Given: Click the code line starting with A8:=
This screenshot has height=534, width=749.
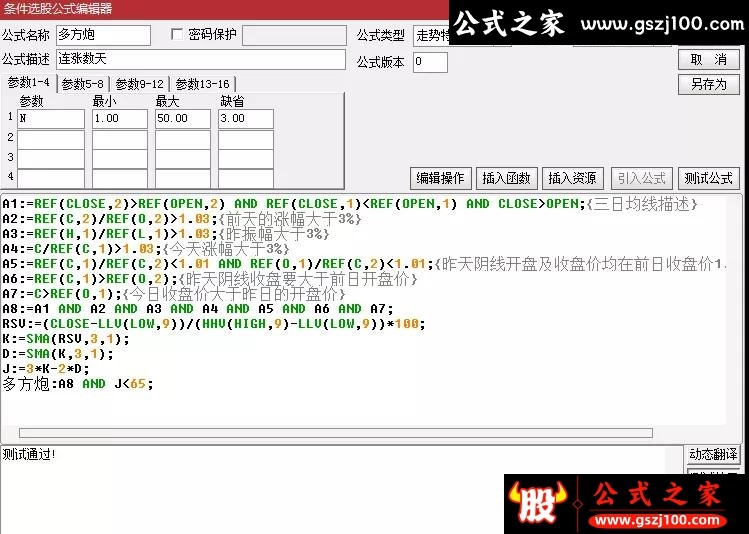Looking at the screenshot, I should click(x=198, y=309).
